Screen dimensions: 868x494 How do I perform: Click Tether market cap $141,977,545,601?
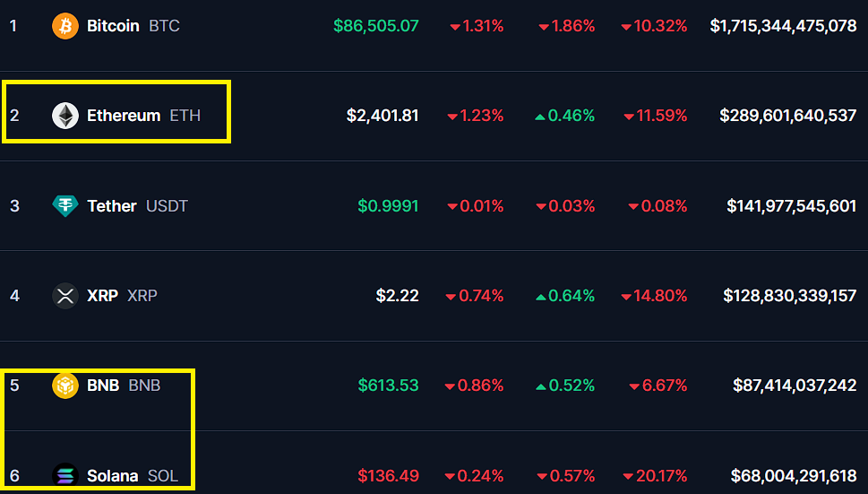pyautogui.click(x=792, y=206)
